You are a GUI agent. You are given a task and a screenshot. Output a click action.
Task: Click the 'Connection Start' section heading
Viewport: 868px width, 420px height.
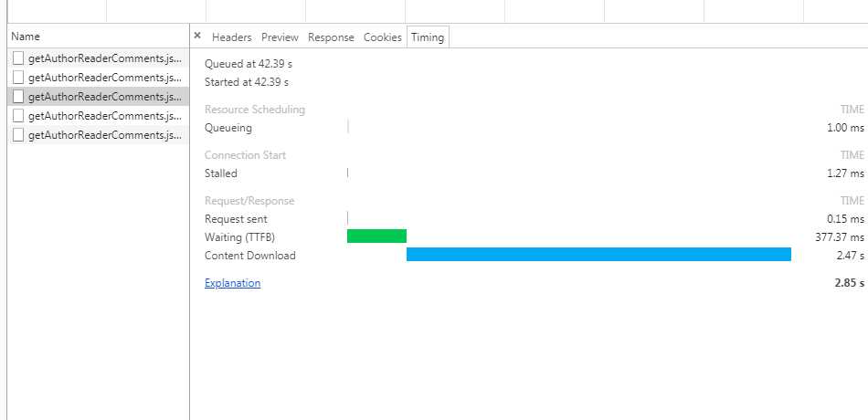click(x=245, y=155)
